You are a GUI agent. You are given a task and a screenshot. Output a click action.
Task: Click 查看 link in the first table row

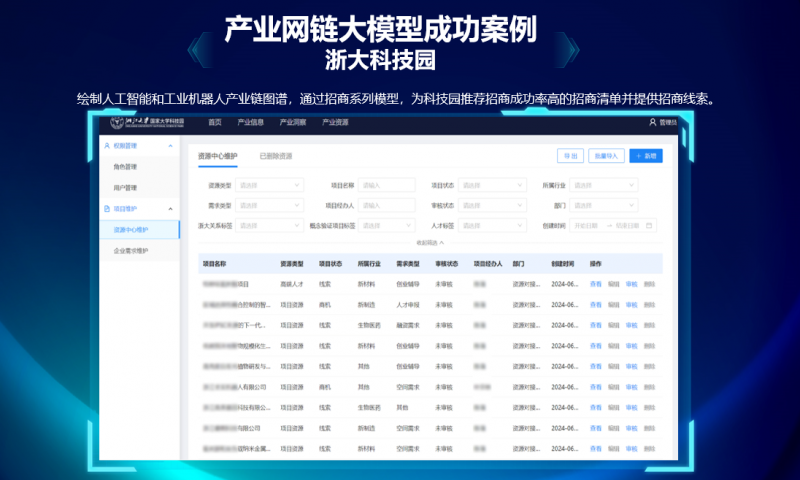tap(596, 283)
